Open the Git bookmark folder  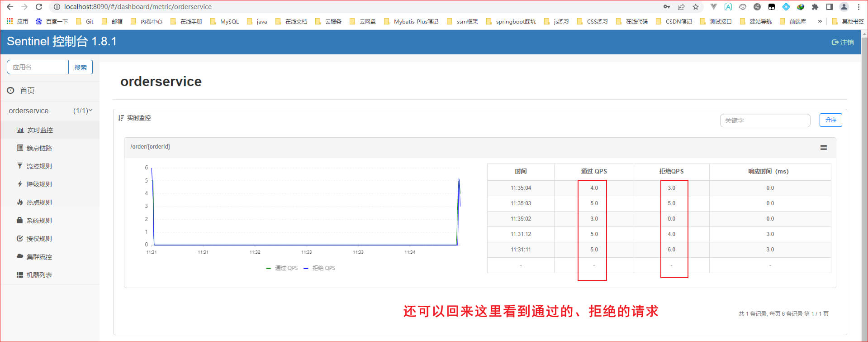[85, 21]
